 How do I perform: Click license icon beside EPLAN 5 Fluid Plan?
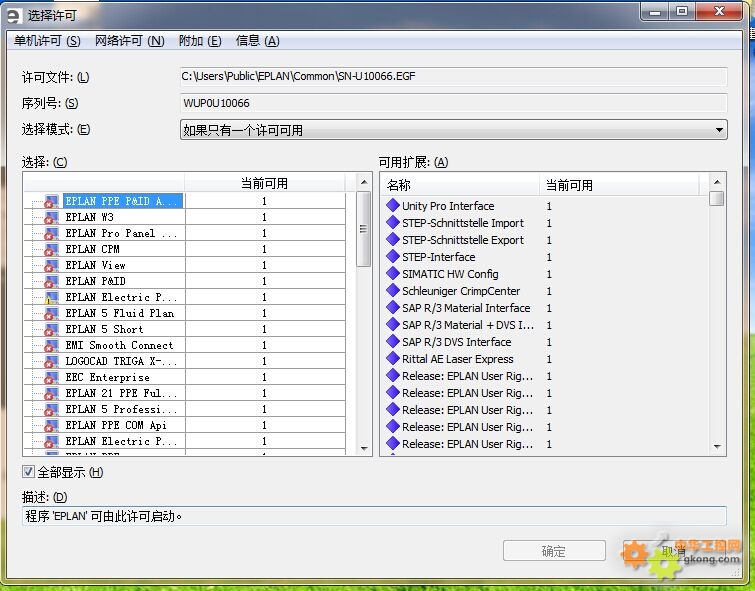pos(51,313)
